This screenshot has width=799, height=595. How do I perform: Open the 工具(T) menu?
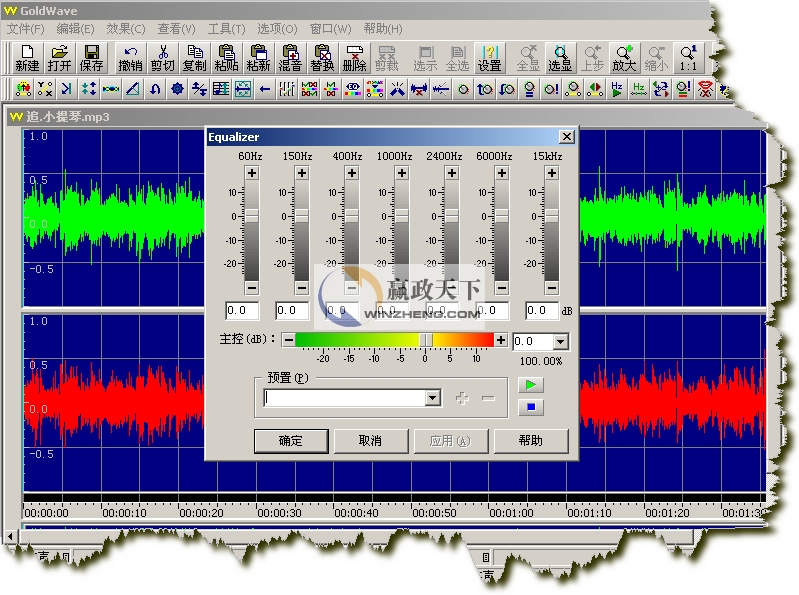pos(226,29)
